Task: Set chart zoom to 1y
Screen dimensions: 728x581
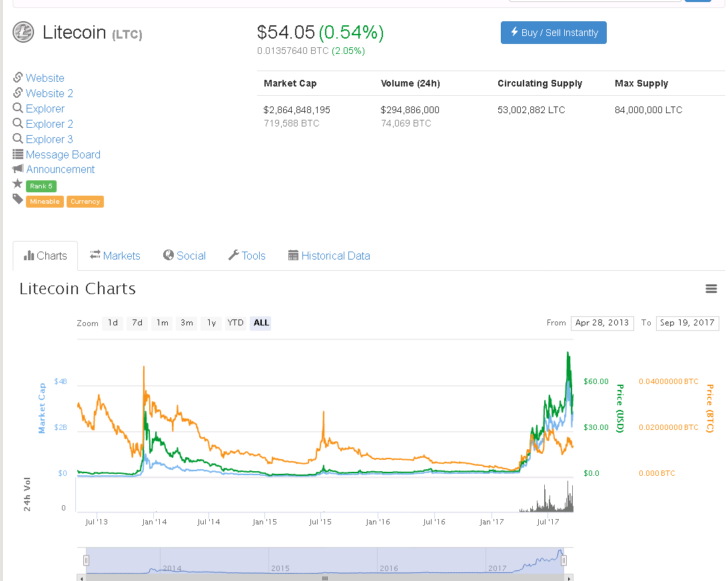Action: [211, 323]
